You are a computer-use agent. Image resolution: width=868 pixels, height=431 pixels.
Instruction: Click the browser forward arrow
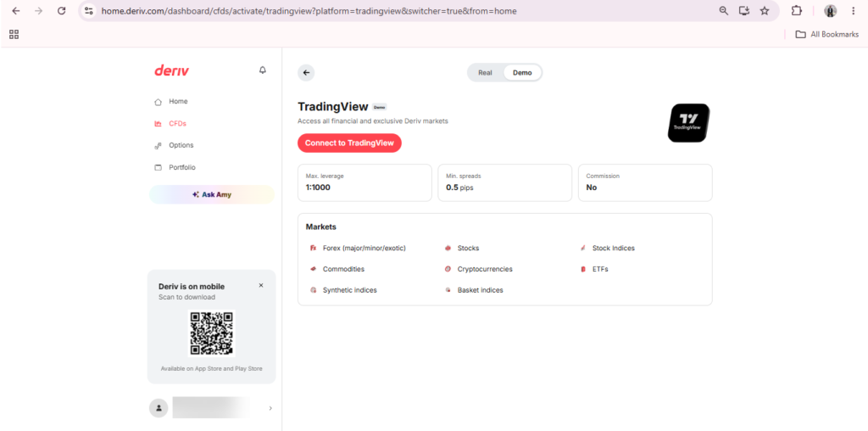point(38,10)
